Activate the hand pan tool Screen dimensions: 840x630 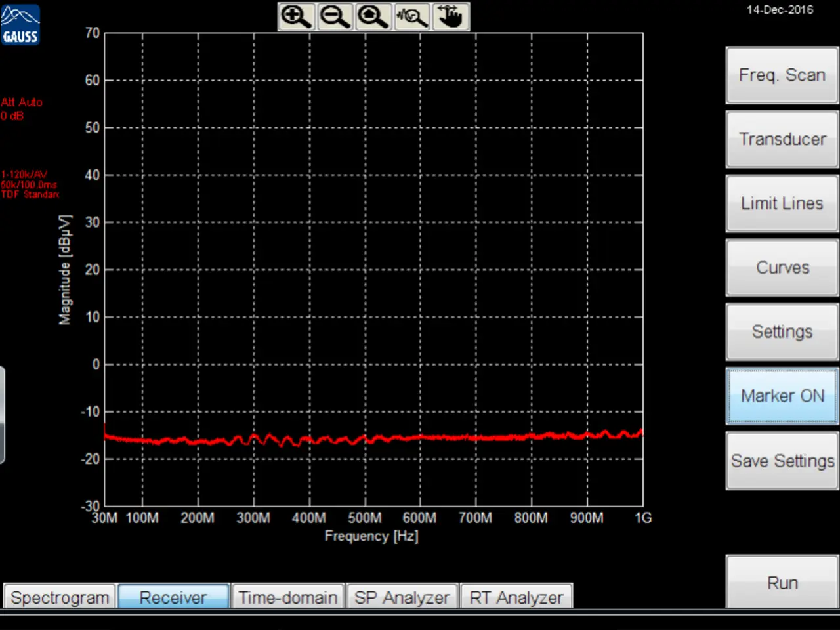pos(450,16)
